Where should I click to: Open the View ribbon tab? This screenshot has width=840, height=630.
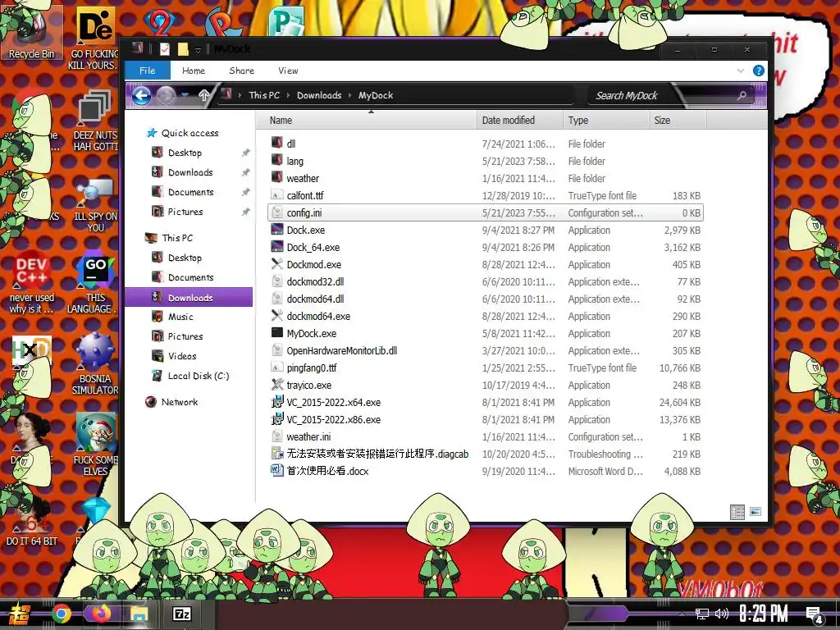coord(288,71)
